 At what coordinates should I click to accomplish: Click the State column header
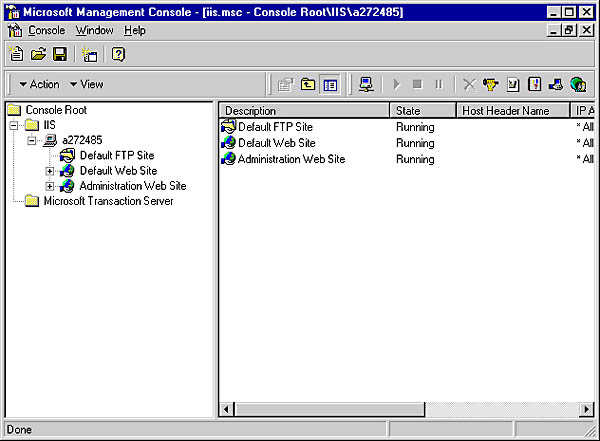(x=423, y=111)
